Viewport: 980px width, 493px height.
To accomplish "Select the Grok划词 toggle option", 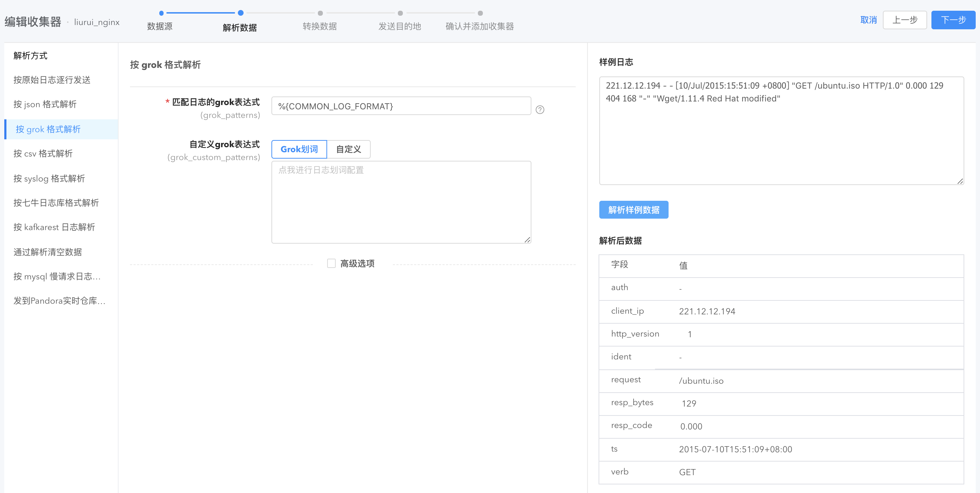I will pyautogui.click(x=299, y=149).
